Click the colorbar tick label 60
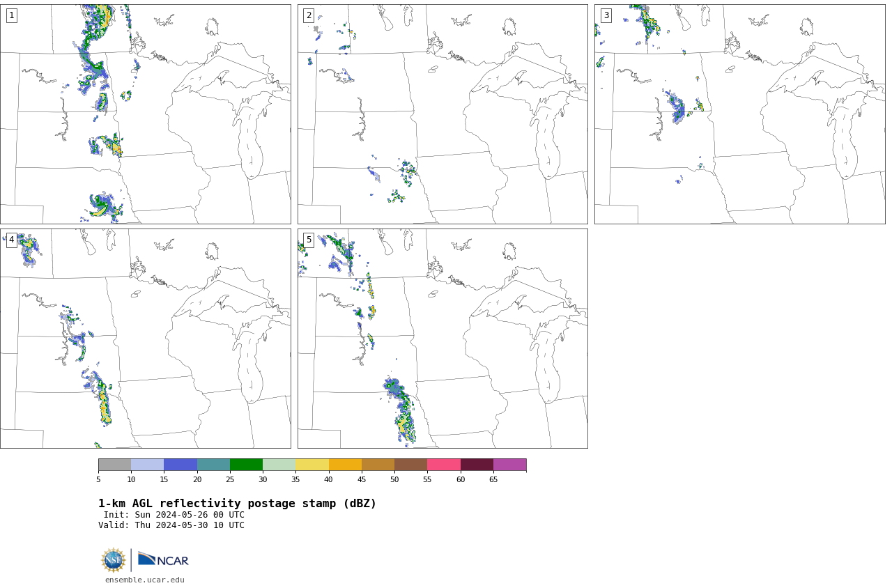Viewport: 892px width, 588px height. coord(461,479)
